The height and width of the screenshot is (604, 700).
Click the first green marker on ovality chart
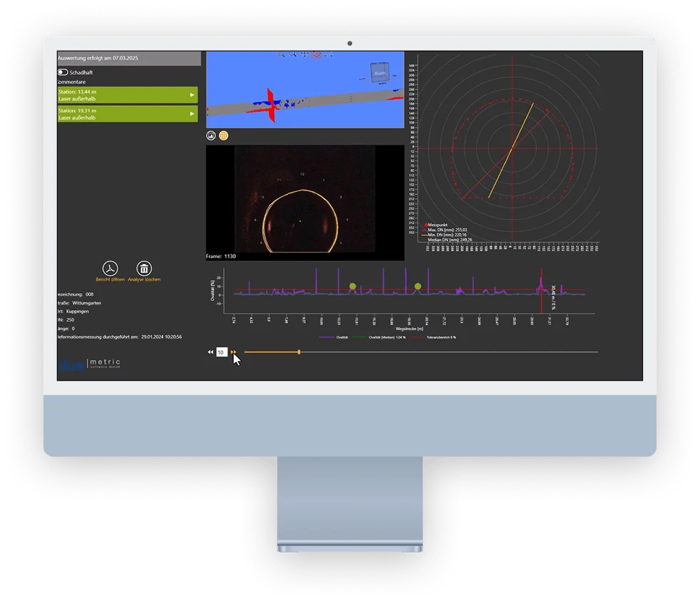(353, 286)
